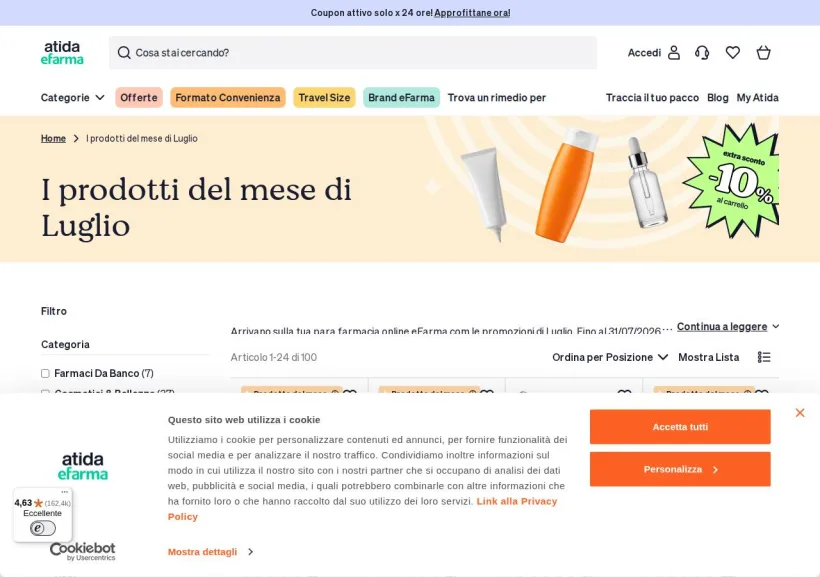This screenshot has height=577, width=820.
Task: Click the Cookiebot by Usercentrics logo
Action: (x=83, y=551)
